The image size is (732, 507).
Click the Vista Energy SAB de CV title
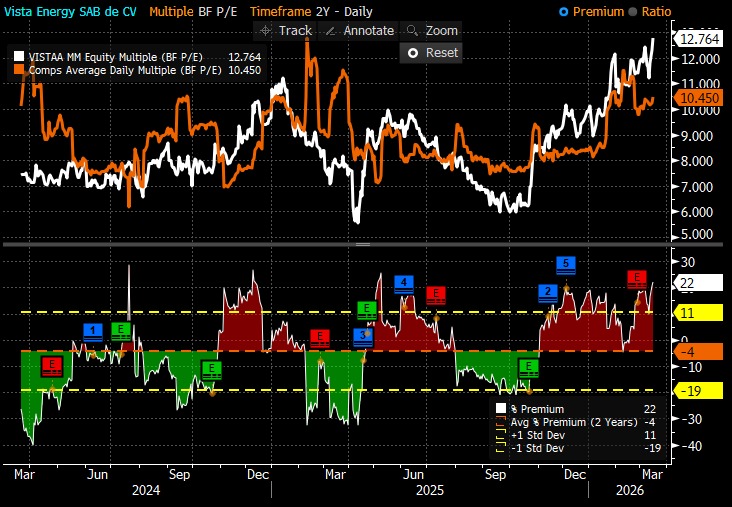(70, 11)
